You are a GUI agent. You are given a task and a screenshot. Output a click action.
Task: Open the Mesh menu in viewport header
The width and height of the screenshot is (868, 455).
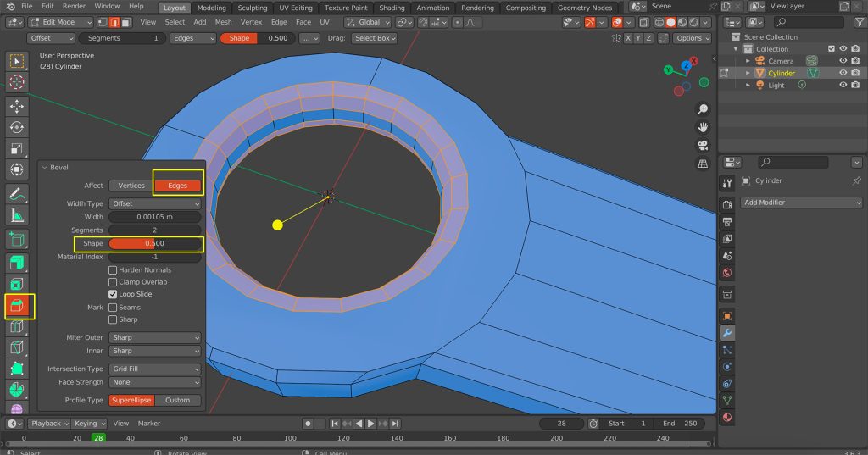point(223,22)
